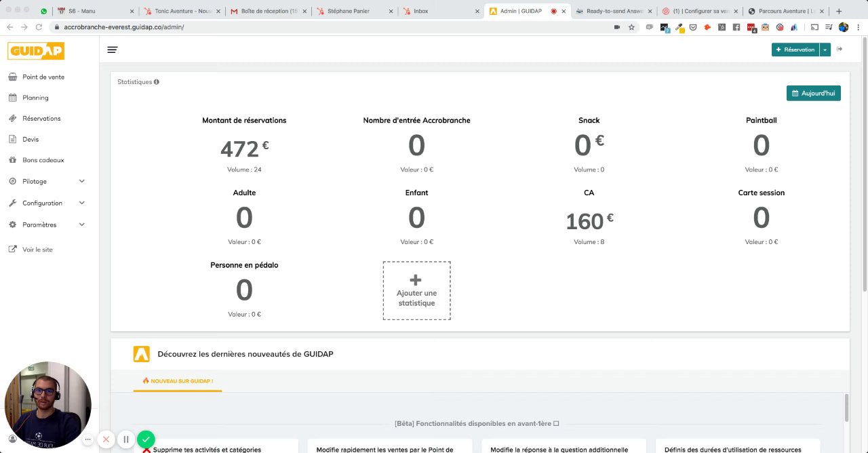The height and width of the screenshot is (453, 868).
Task: Open Bons cadeaux in the sidebar
Action: 43,160
